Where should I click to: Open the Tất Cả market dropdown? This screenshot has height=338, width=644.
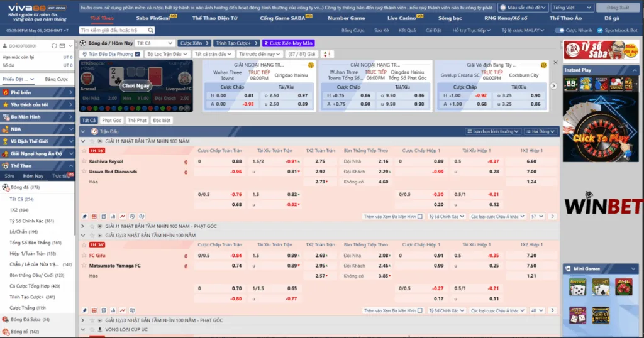click(155, 43)
